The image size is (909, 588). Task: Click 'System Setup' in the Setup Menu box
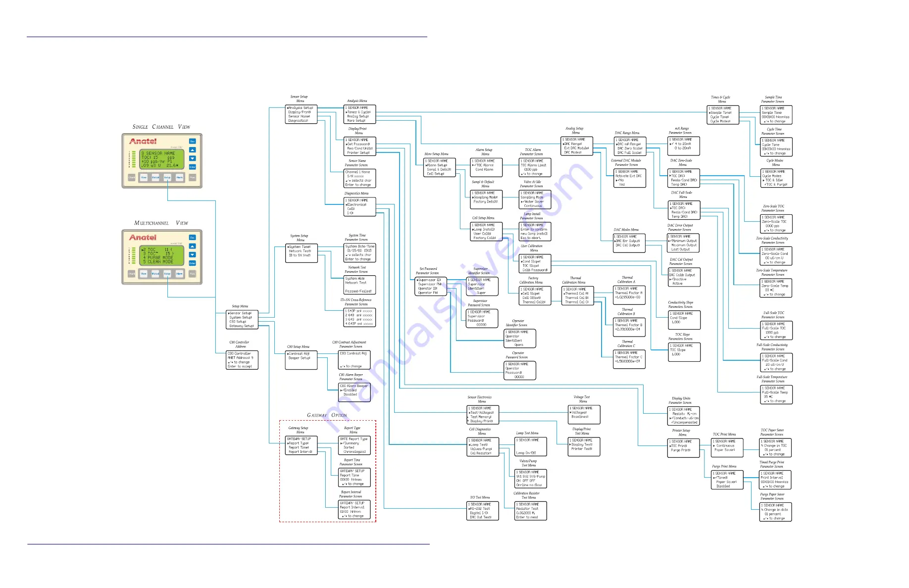(241, 318)
